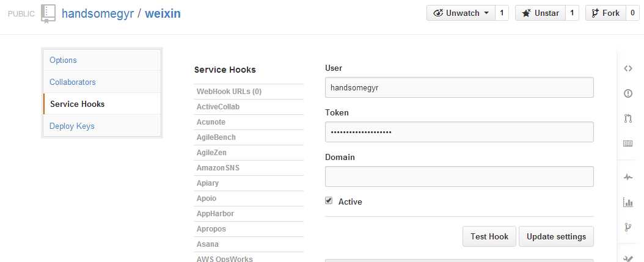
Task: Open the Wiki book icon in sidebar
Action: (628, 144)
